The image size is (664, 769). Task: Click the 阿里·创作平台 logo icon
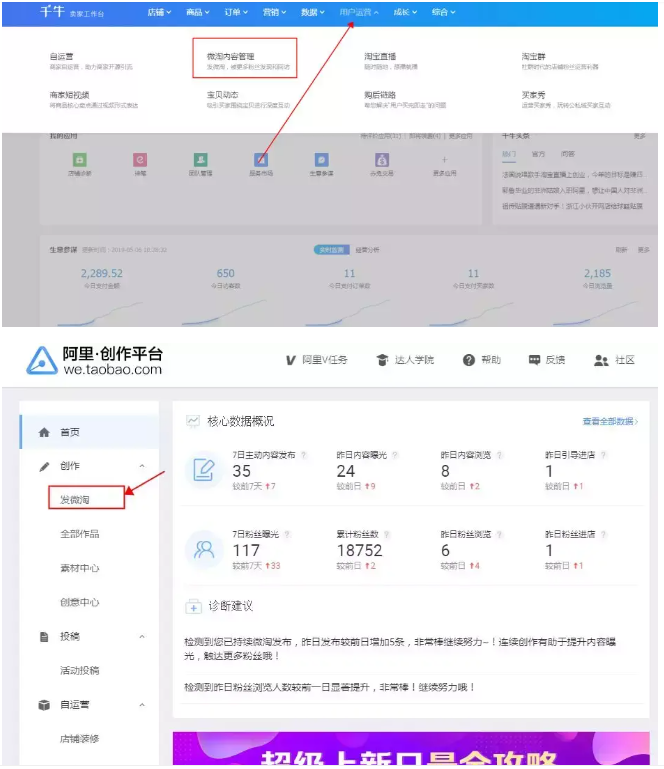42,360
